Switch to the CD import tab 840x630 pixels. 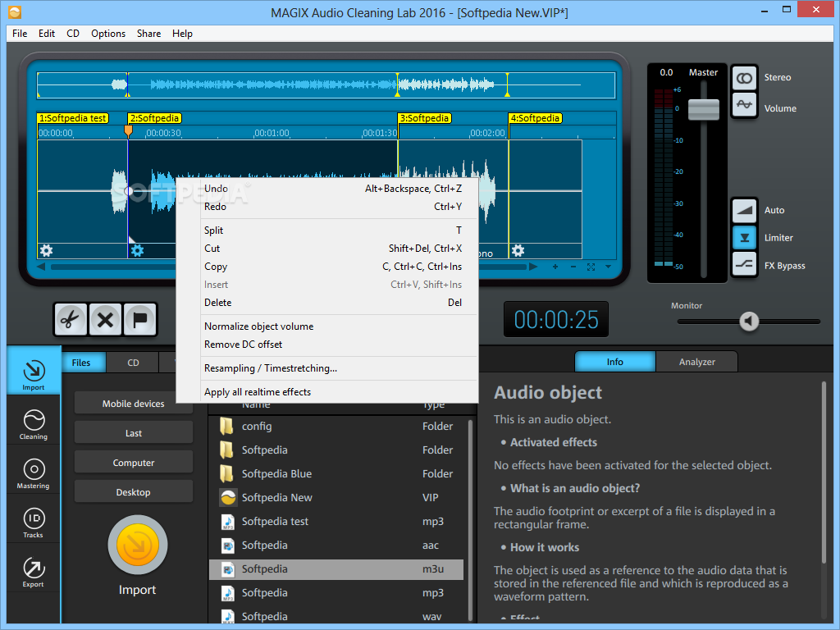[x=133, y=363]
